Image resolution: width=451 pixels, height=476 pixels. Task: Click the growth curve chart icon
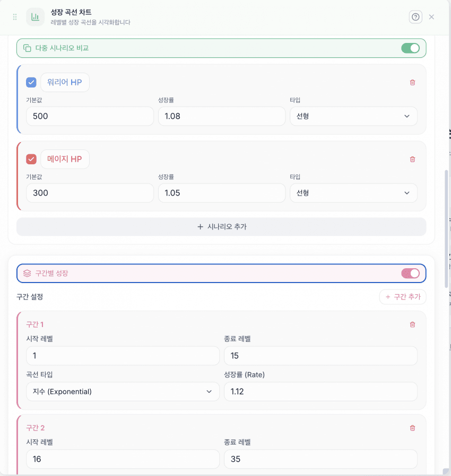36,17
